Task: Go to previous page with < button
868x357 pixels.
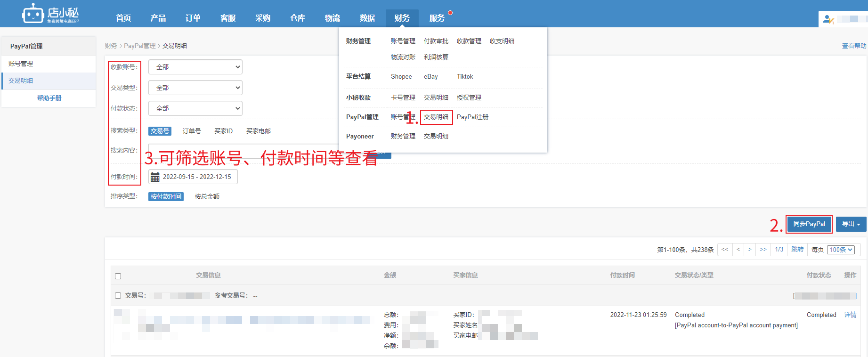Action: [738, 250]
